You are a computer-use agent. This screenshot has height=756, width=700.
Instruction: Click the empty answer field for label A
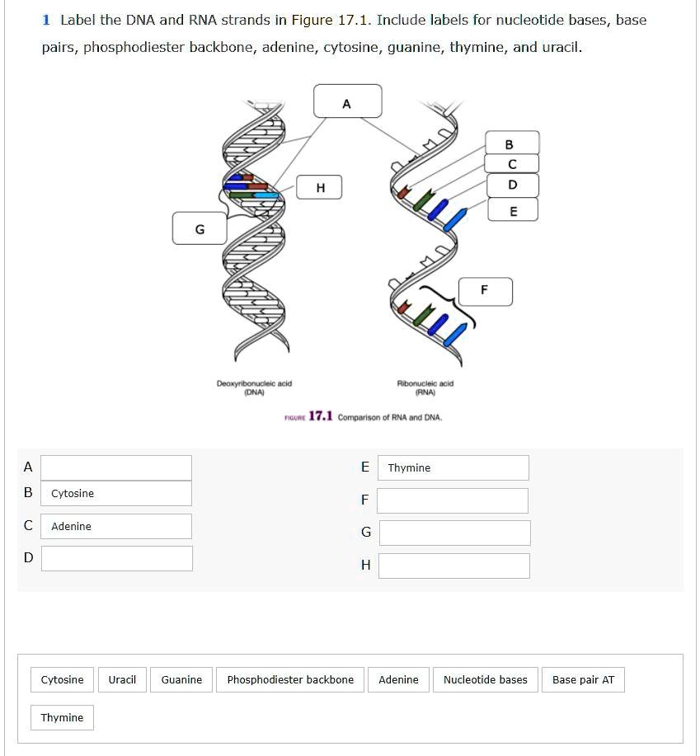tap(116, 467)
